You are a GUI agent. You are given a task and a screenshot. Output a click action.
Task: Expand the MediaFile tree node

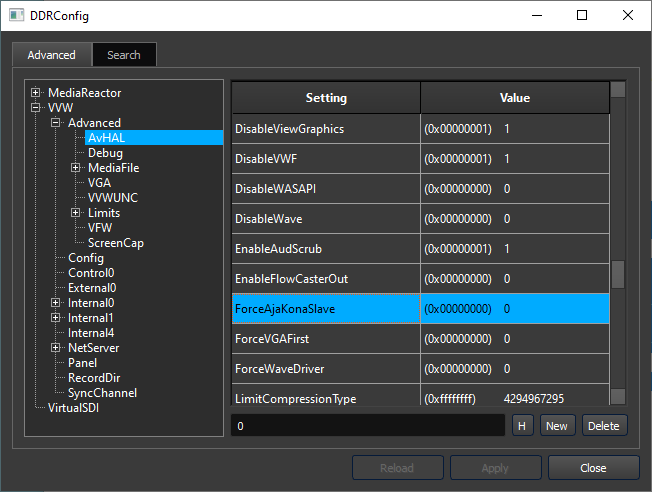pyautogui.click(x=76, y=167)
